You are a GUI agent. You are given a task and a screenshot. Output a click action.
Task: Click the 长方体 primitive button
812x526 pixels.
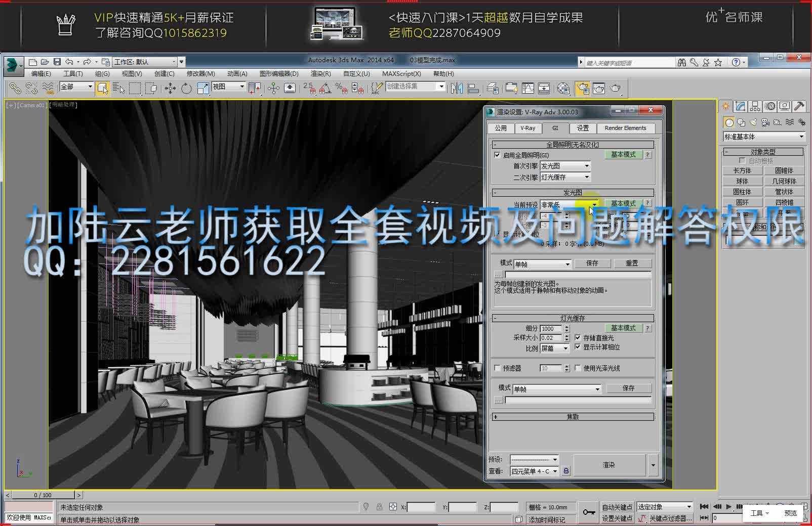[742, 170]
